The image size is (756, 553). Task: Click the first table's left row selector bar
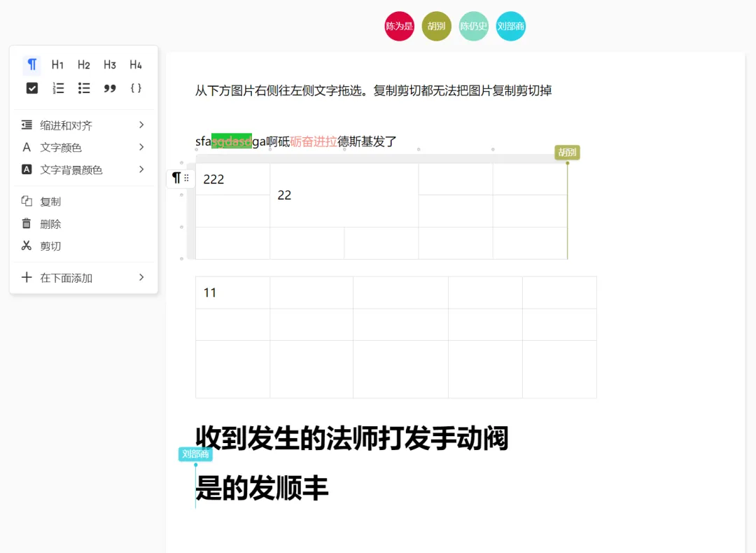point(191,211)
